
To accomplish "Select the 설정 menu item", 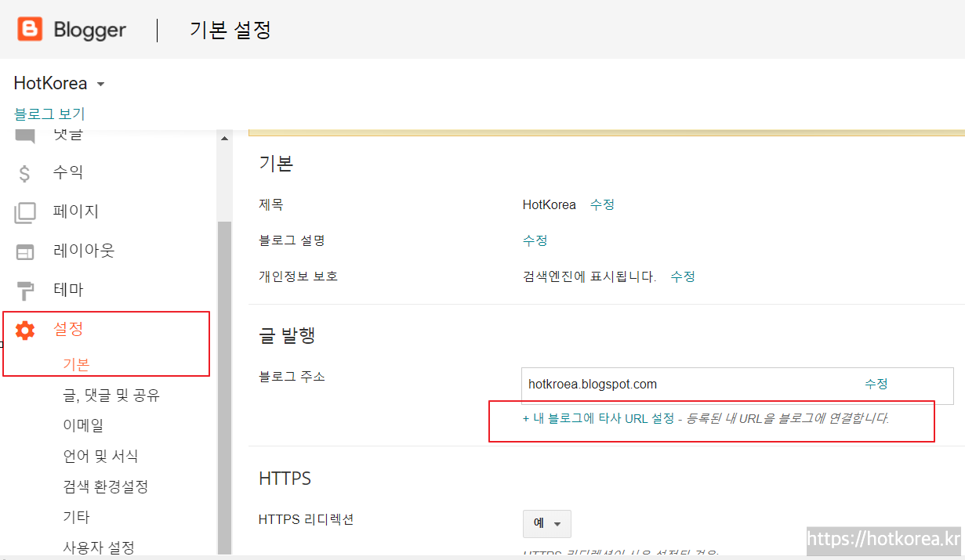I will [68, 329].
